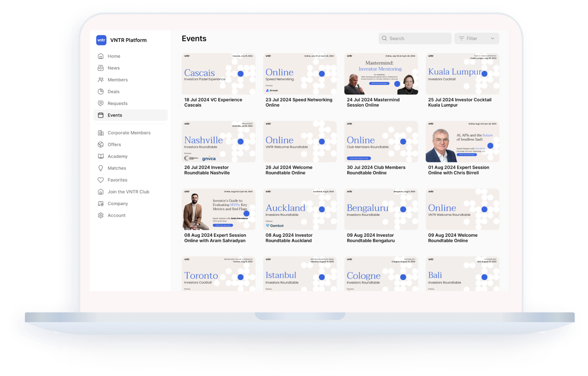588x376 pixels.
Task: Click the News icon in sidebar
Action: click(x=101, y=68)
